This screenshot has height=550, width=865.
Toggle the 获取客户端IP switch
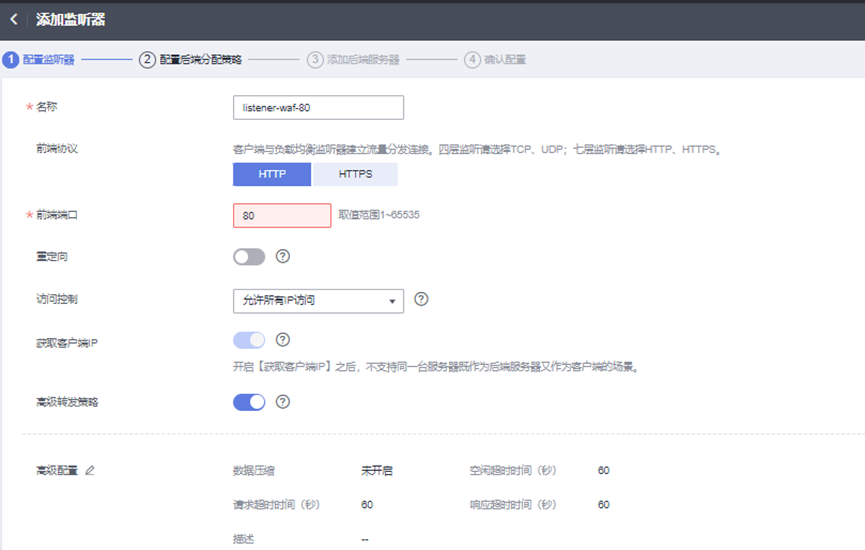click(249, 340)
